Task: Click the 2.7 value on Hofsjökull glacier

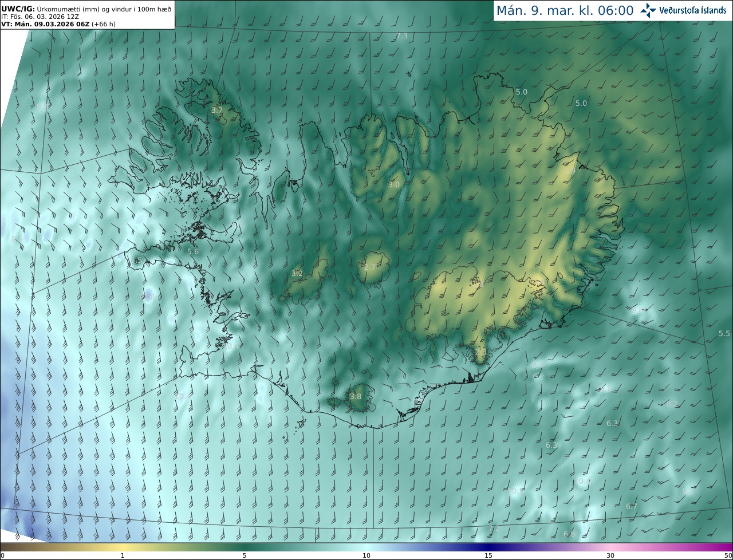Action: pos(370,267)
